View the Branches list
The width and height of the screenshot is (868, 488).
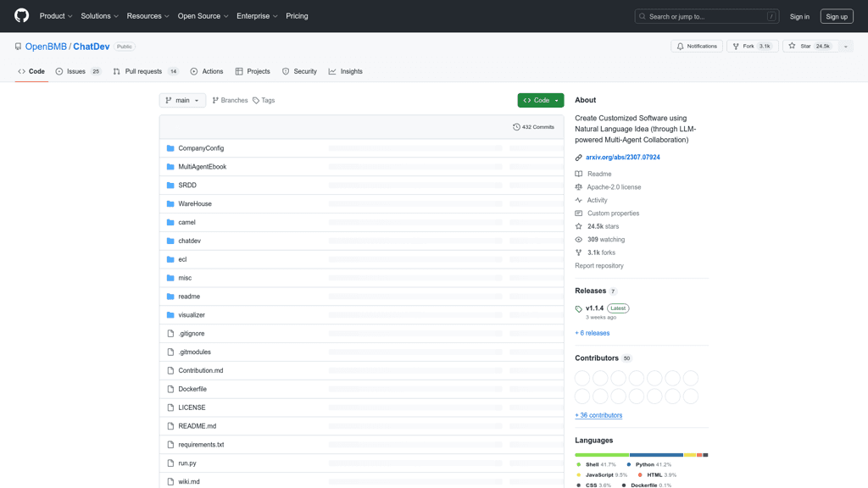230,100
